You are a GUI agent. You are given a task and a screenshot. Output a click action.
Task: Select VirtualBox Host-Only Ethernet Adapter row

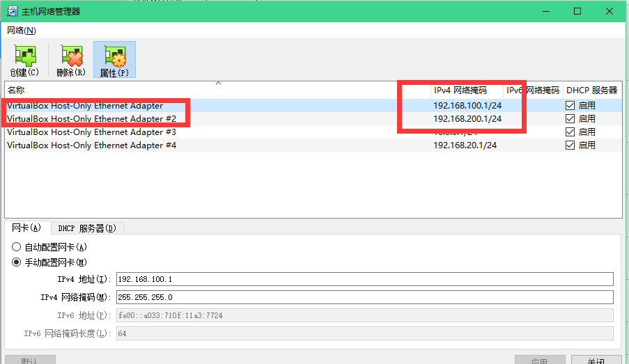tap(313, 105)
